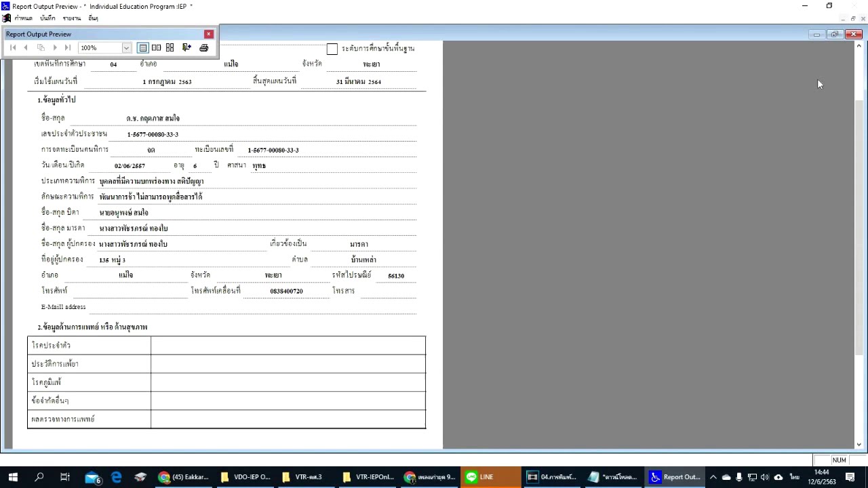Minimize the inner report window
This screenshot has height=488, width=868.
pos(817,35)
